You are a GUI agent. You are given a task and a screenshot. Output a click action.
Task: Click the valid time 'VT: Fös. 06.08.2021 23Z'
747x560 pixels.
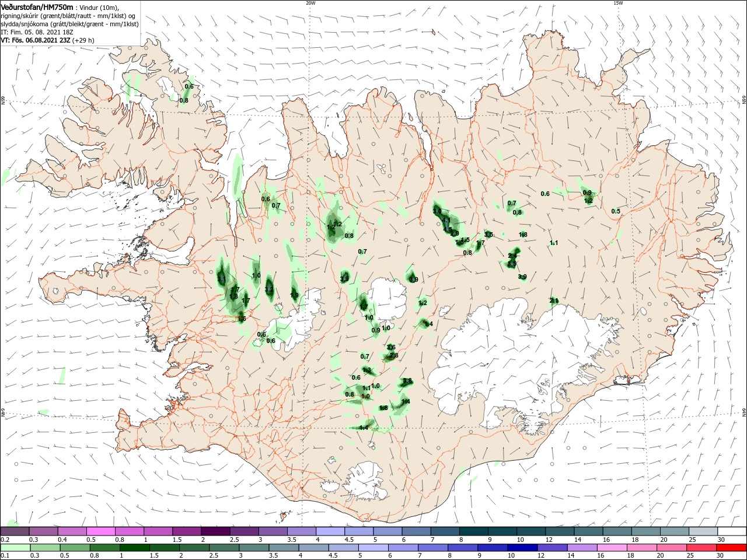coord(36,40)
